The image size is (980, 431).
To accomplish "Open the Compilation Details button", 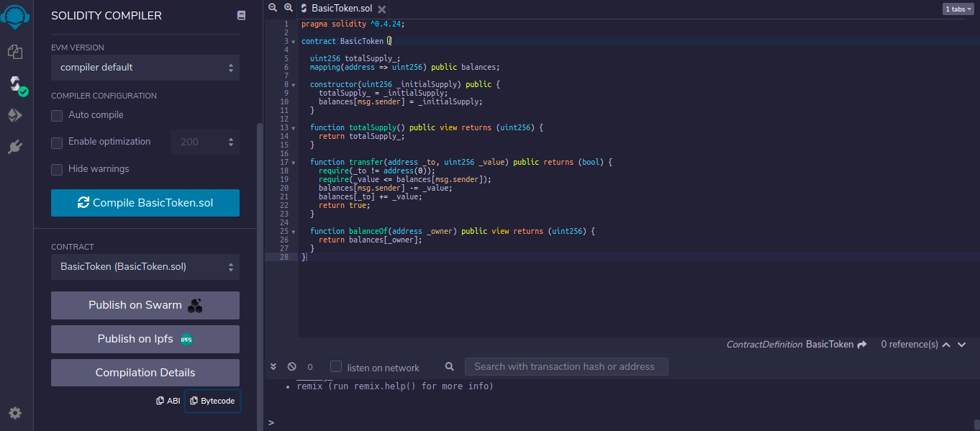I will 145,373.
